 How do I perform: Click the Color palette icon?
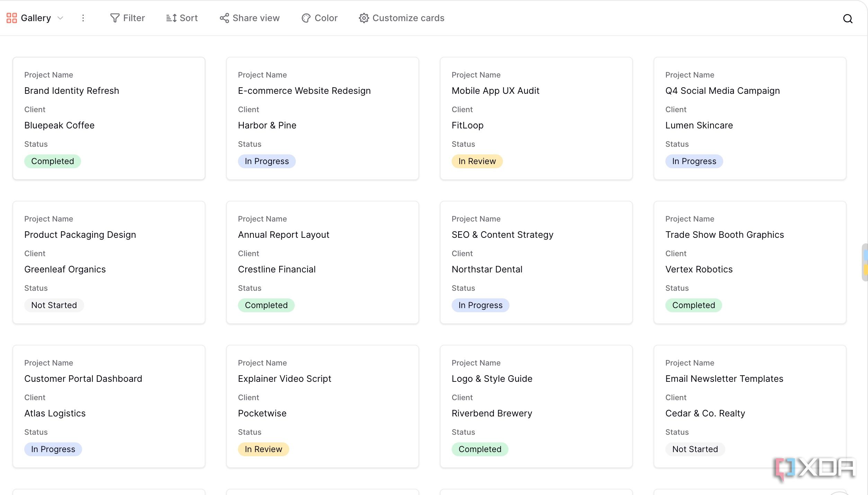(306, 18)
